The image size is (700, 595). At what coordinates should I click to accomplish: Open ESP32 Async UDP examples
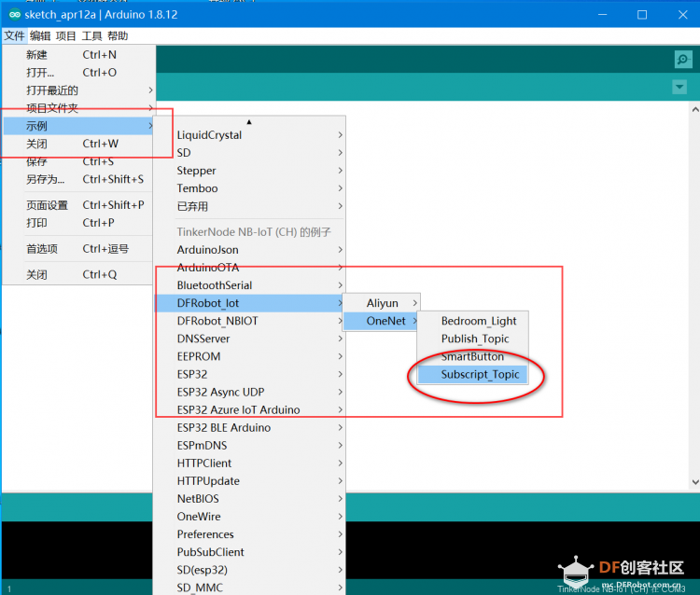click(249, 392)
